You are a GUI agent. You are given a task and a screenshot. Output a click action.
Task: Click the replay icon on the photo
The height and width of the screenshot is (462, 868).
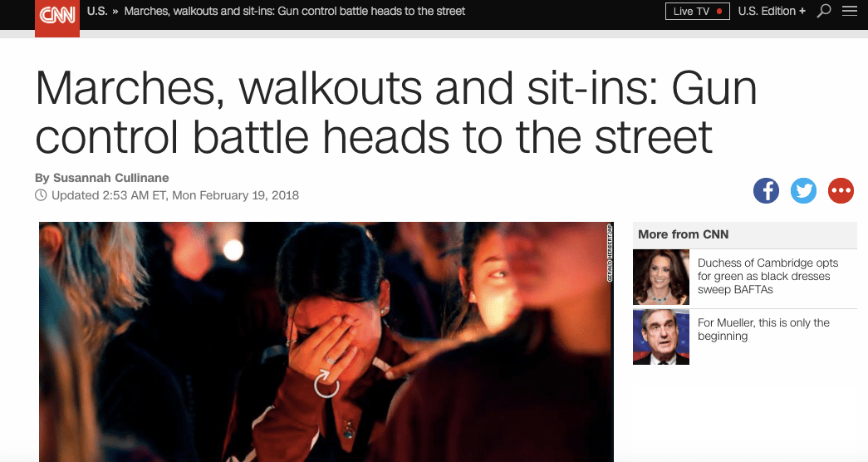click(x=326, y=385)
